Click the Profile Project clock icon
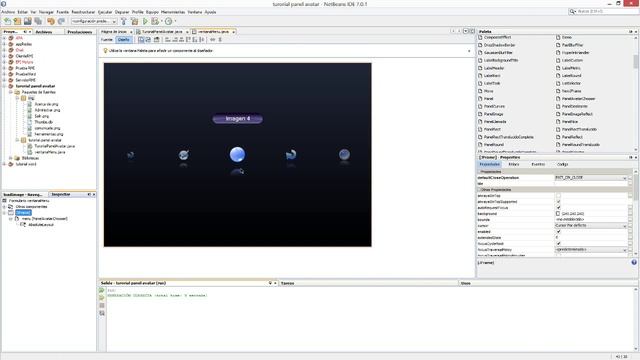 click(168, 21)
